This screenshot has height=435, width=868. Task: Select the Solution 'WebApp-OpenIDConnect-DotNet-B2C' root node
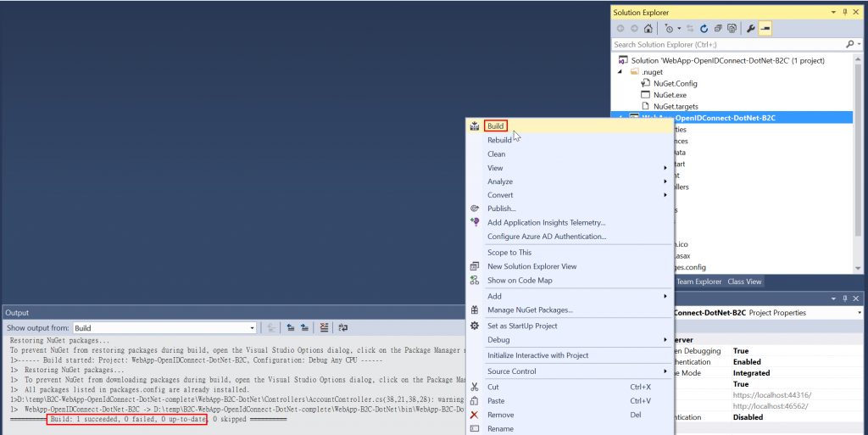tap(727, 60)
